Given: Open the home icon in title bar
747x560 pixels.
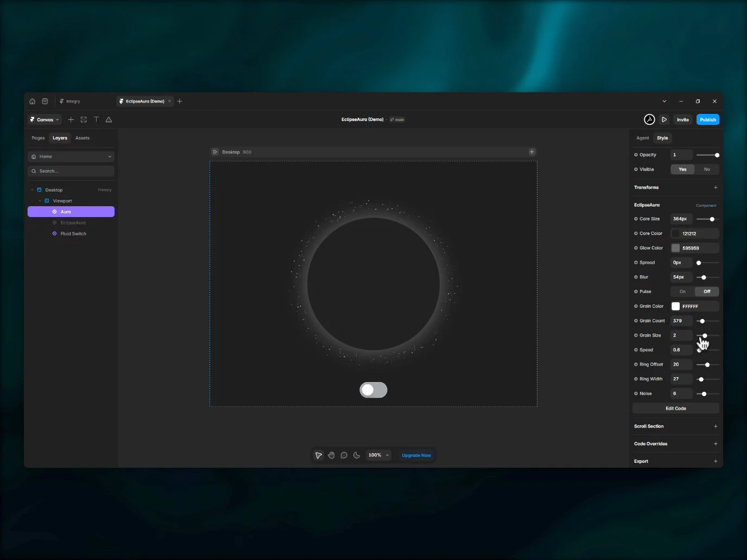Looking at the screenshot, I should 32,101.
